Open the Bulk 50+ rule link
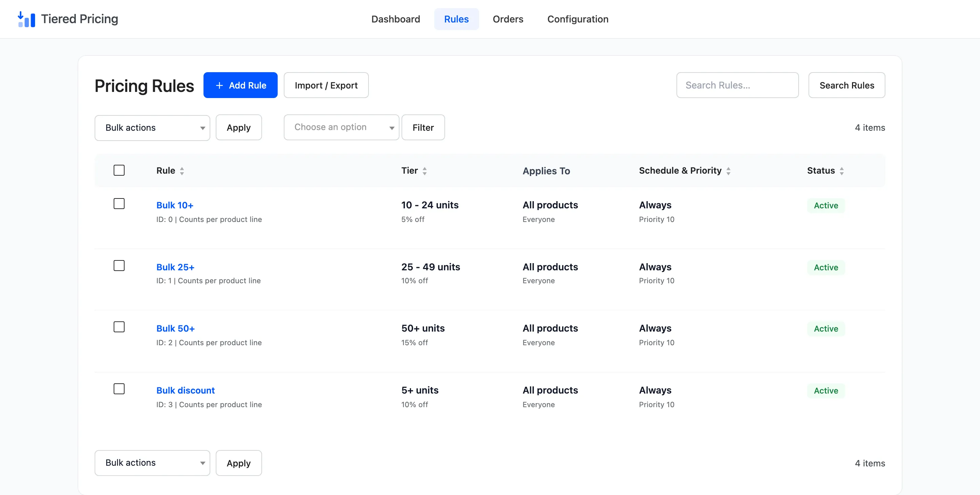Screen dimensions: 980x495 click(175, 328)
